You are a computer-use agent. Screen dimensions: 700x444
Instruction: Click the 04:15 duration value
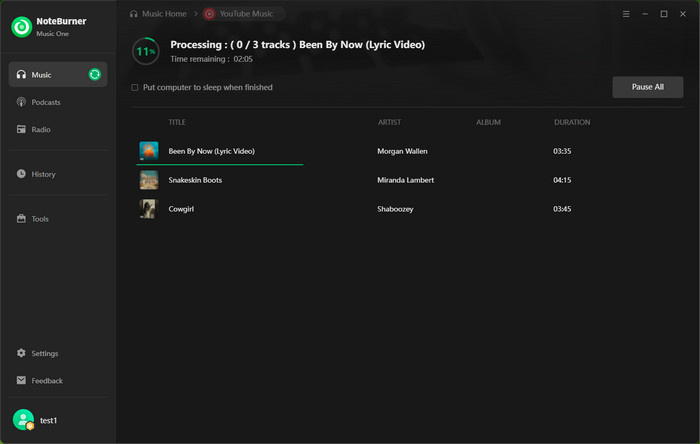562,180
